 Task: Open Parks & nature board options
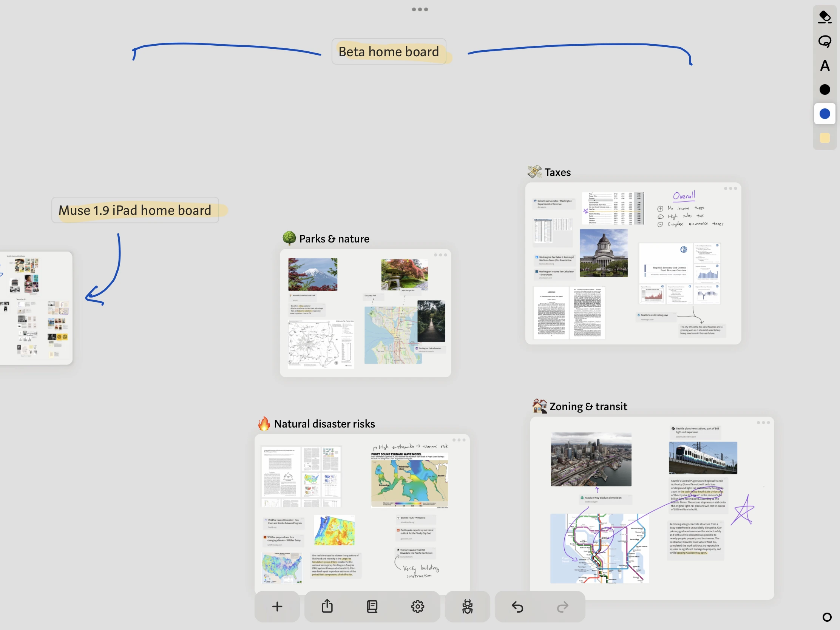coord(440,255)
